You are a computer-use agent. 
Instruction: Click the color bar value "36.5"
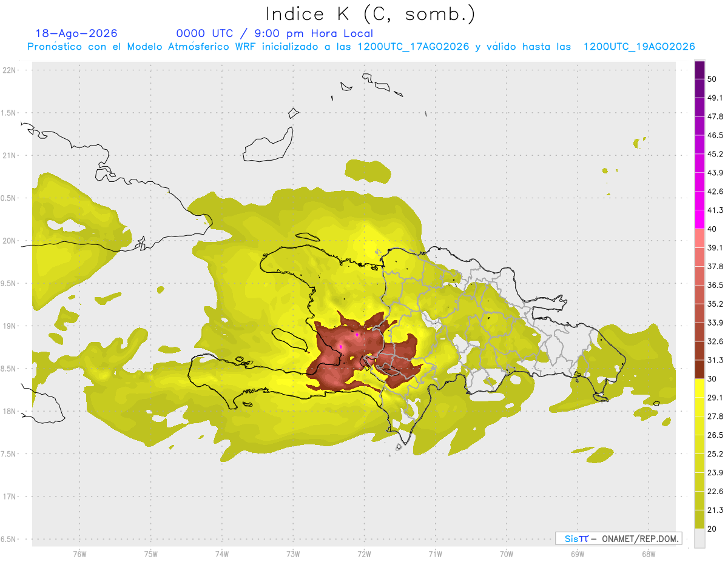pos(715,286)
